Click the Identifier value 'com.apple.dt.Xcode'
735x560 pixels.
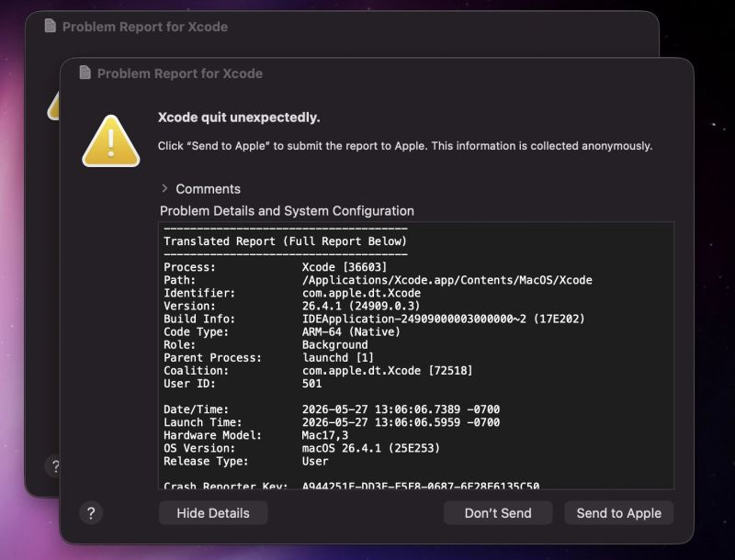click(x=361, y=293)
